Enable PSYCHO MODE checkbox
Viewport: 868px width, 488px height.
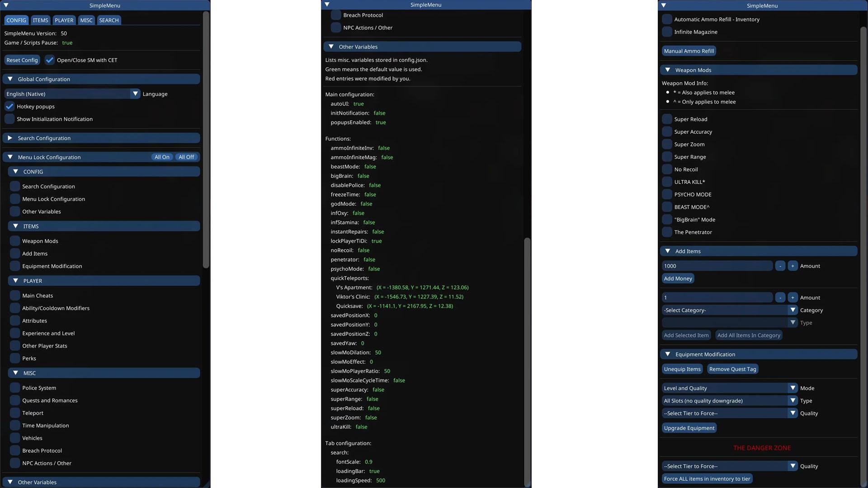[x=667, y=195]
